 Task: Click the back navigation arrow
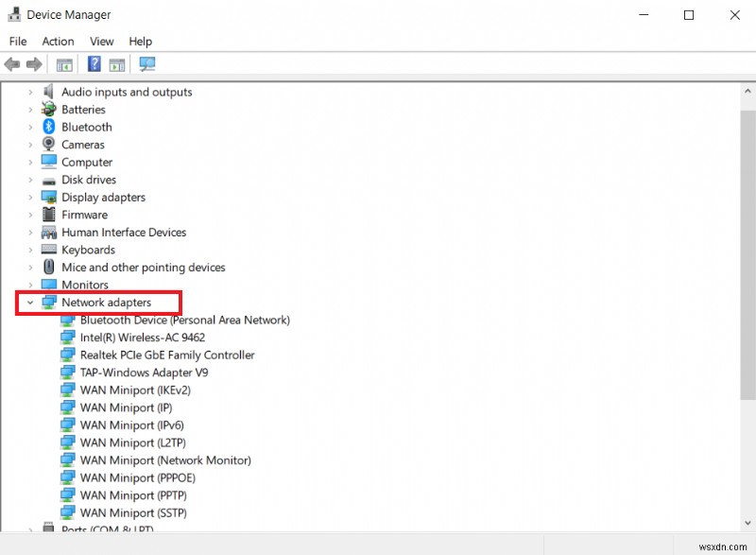pos(11,63)
